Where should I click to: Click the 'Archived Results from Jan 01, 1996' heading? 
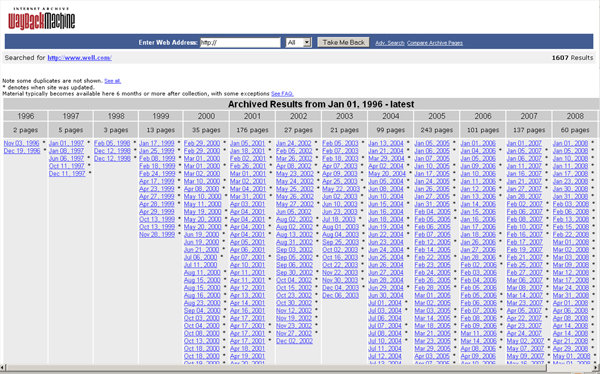tap(321, 104)
